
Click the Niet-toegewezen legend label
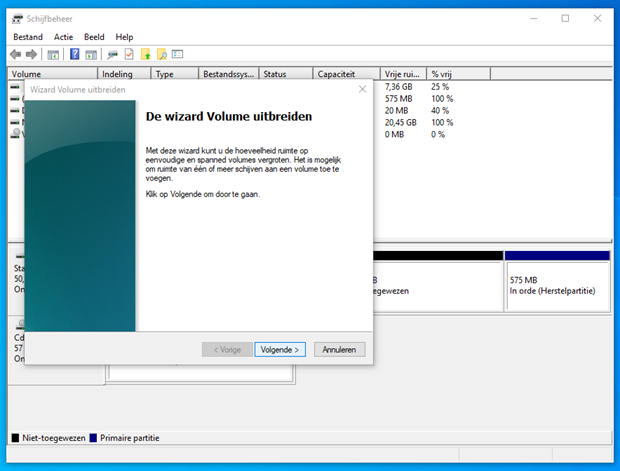(x=54, y=438)
